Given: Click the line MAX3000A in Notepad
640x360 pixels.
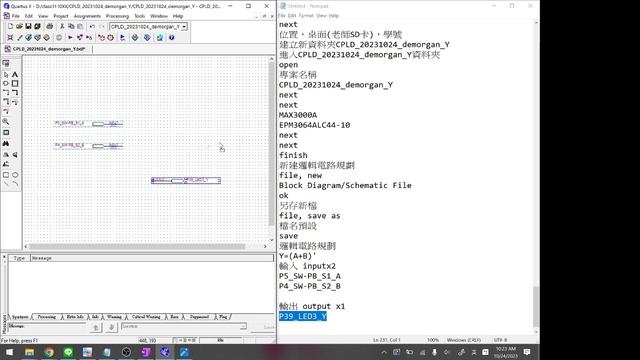Looking at the screenshot, I should (298, 115).
